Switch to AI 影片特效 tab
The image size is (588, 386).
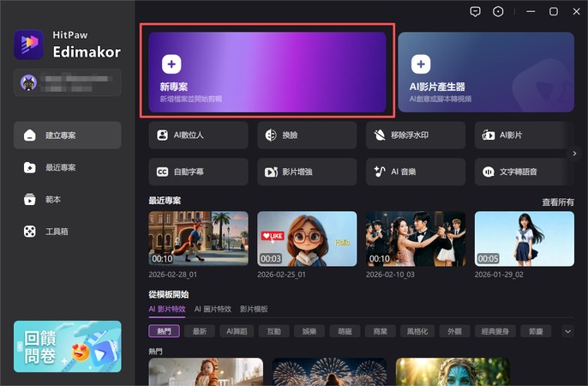[x=167, y=309]
